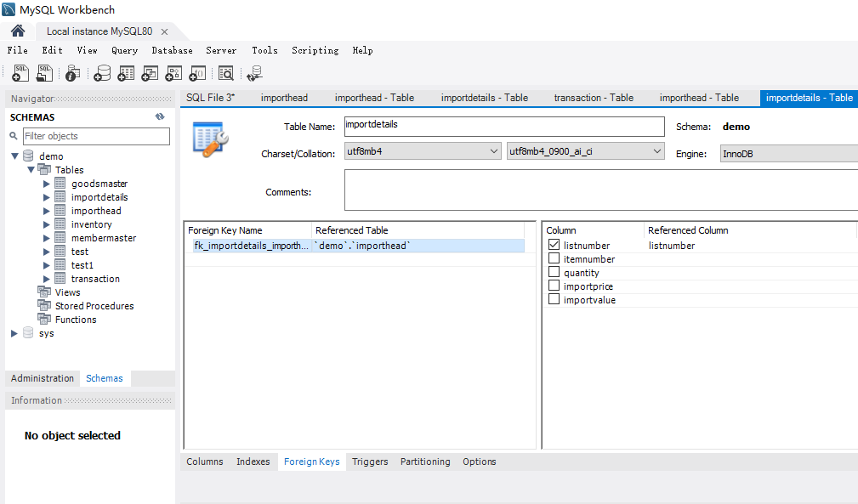Click the create new view icon

(x=150, y=74)
